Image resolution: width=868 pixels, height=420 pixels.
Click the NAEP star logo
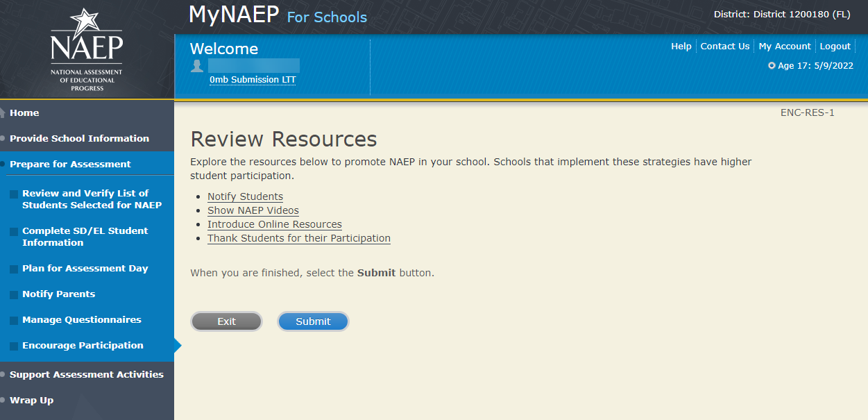tap(86, 49)
